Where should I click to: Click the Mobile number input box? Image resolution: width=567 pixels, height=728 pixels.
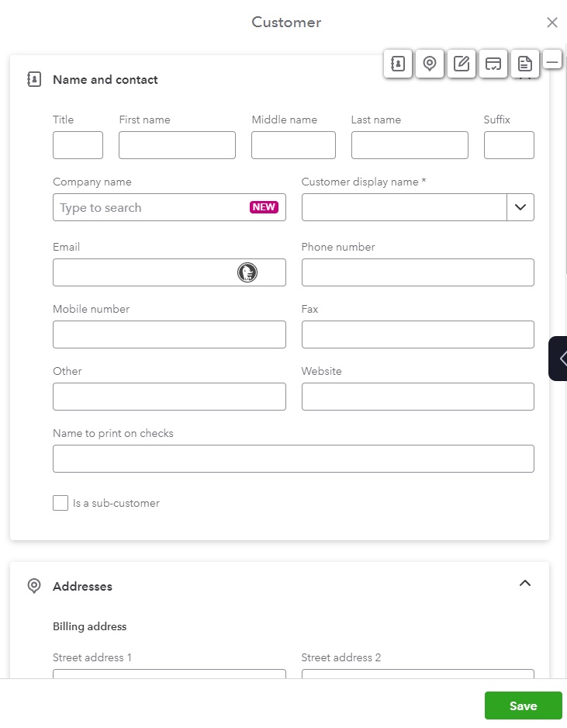coord(169,335)
